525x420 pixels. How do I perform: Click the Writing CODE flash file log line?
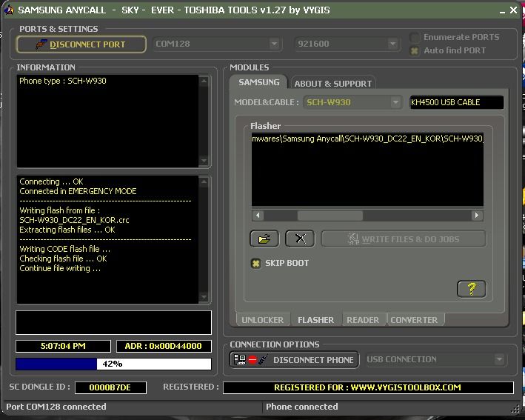65,249
